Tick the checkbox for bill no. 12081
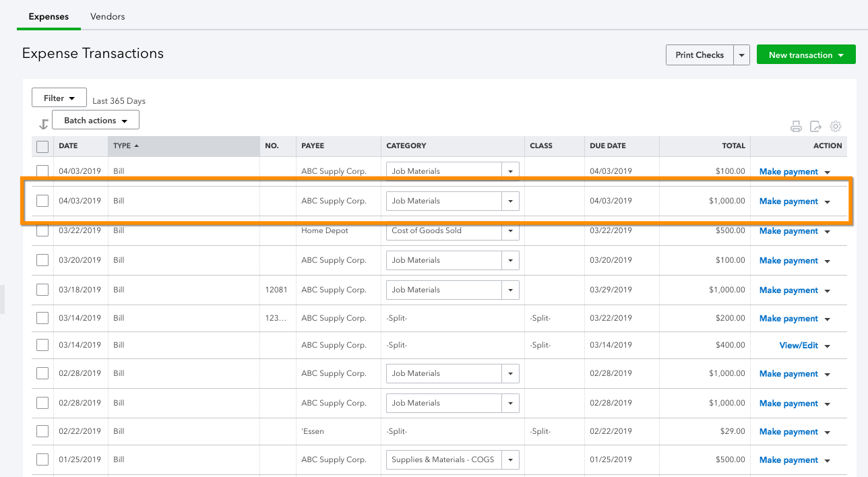This screenshot has width=868, height=477. (x=42, y=290)
